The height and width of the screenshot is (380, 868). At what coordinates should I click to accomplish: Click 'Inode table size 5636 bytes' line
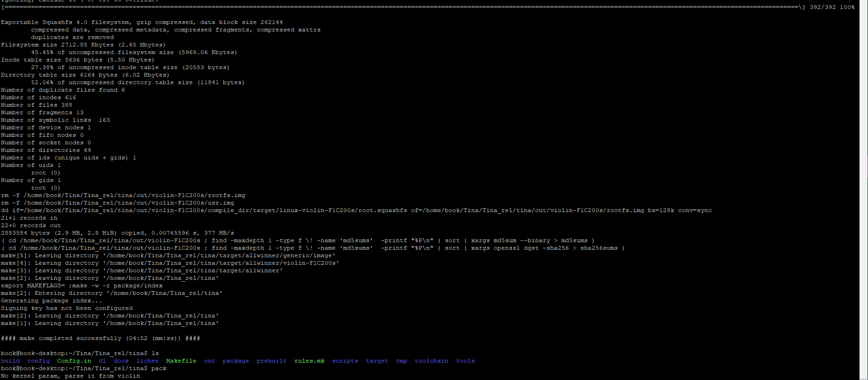(x=78, y=60)
